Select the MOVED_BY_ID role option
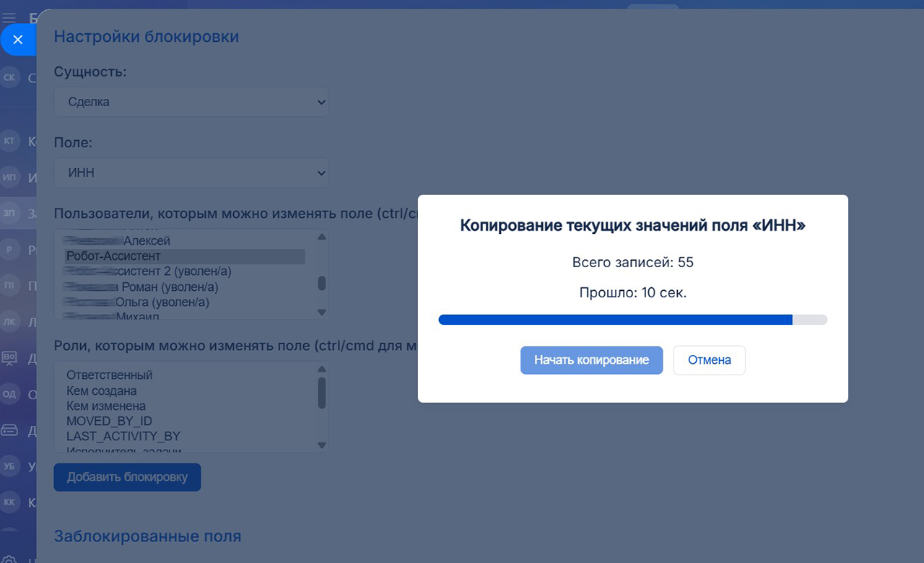 (x=110, y=421)
